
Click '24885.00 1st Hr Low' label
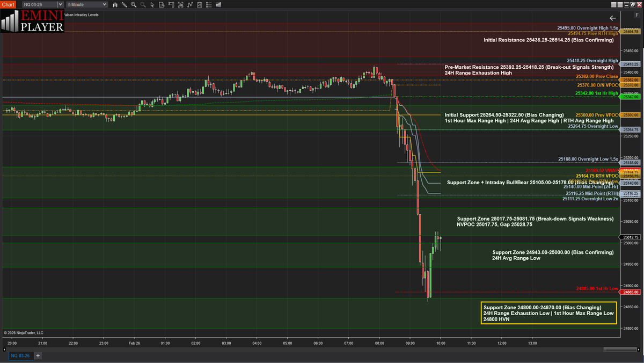pos(597,288)
